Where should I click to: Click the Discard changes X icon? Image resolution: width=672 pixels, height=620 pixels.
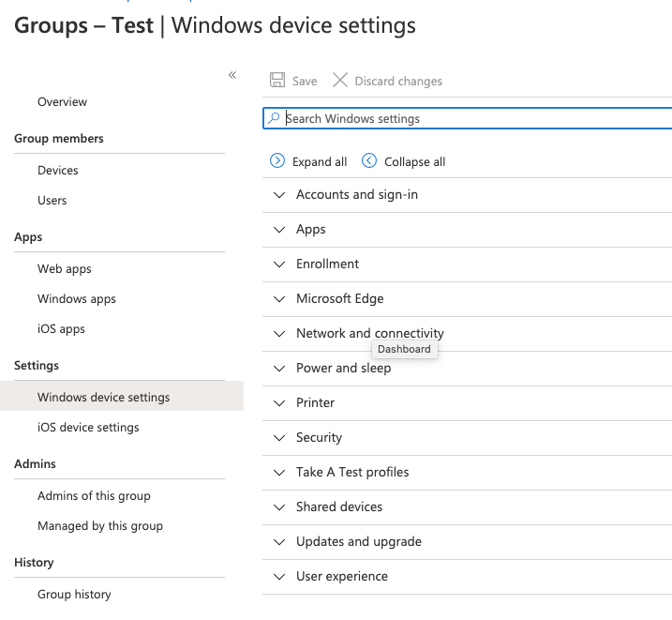340,81
